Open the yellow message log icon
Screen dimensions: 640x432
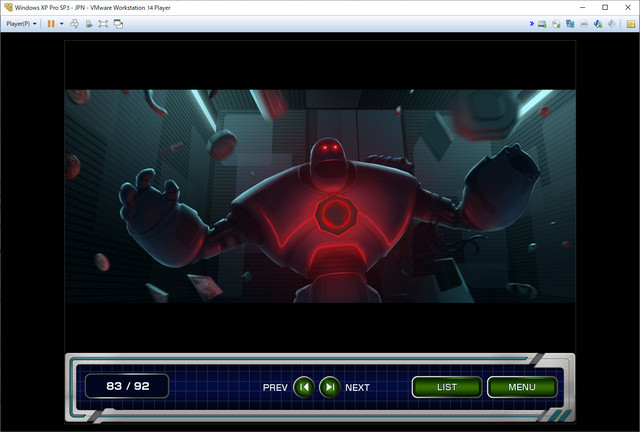pos(631,24)
